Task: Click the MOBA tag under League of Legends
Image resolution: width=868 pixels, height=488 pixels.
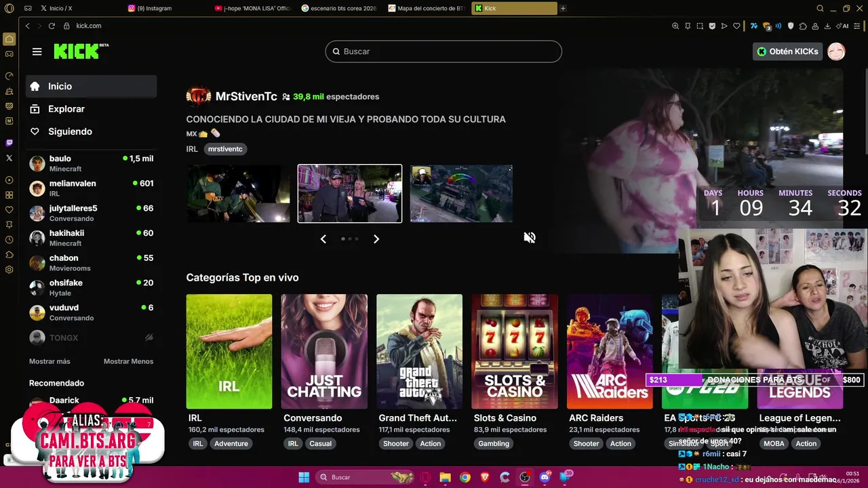Action: (774, 443)
